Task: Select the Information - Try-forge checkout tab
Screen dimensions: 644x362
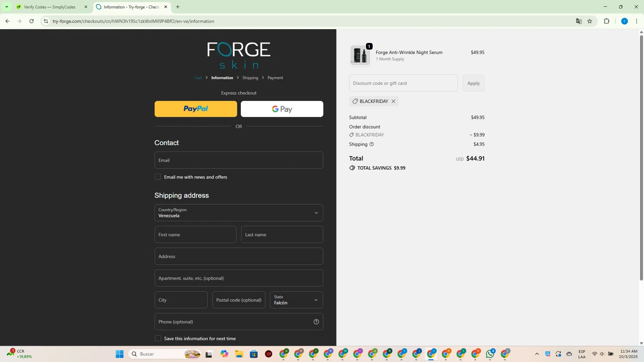Action: click(132, 7)
